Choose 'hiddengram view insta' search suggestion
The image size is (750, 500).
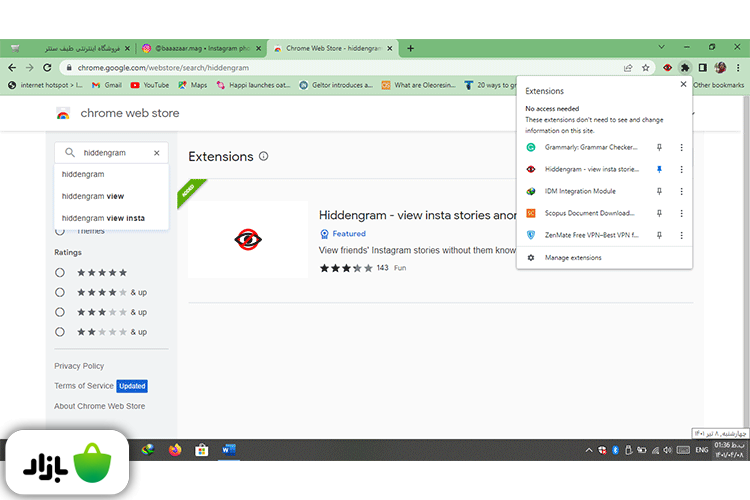coord(103,218)
